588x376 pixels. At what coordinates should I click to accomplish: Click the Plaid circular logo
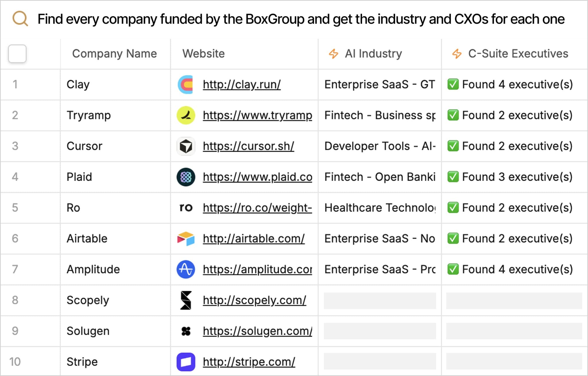(185, 177)
